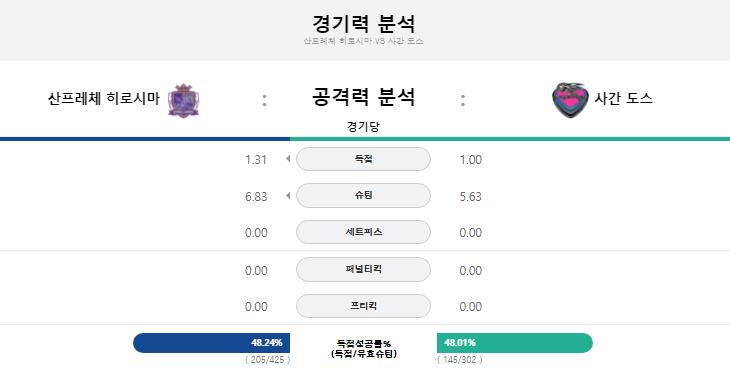Image resolution: width=730 pixels, height=370 pixels.
Task: Select the 페널티킥 stat pill
Action: point(363,269)
